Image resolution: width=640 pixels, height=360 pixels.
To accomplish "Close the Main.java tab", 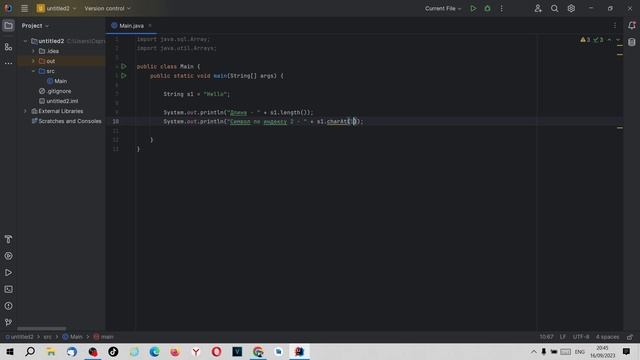I will [150, 26].
